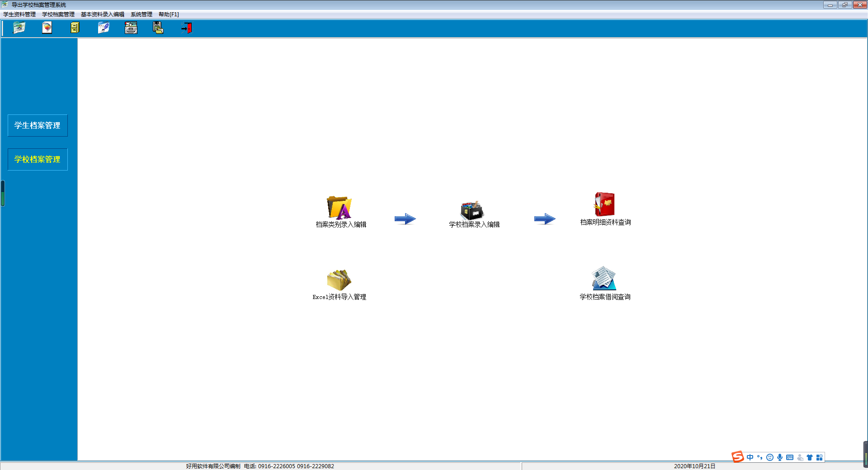Open the Sogou soft keyboard icon
Viewport: 868px width, 470px height.
pos(790,457)
